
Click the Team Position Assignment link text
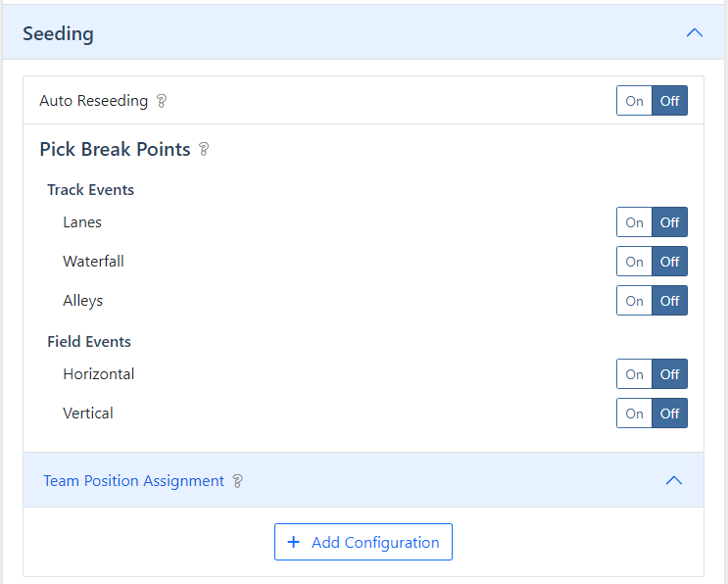133,481
